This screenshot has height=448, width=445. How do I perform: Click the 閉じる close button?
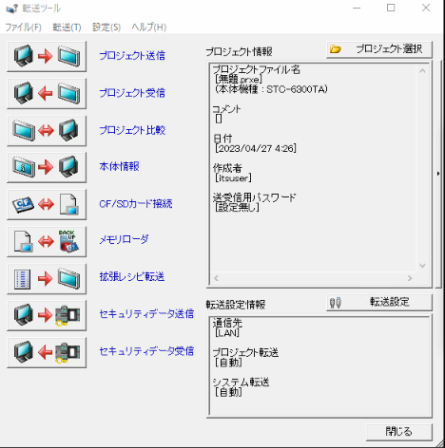pos(399,432)
